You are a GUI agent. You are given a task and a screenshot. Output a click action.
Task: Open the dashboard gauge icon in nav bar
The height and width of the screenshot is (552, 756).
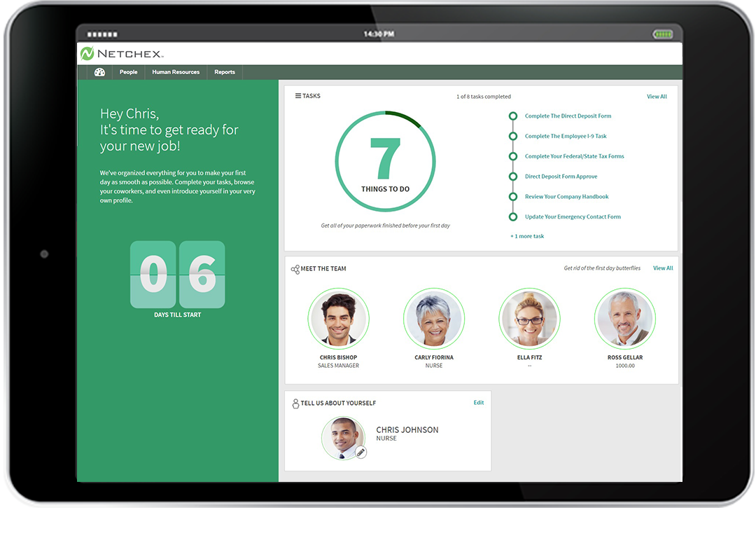coord(100,72)
